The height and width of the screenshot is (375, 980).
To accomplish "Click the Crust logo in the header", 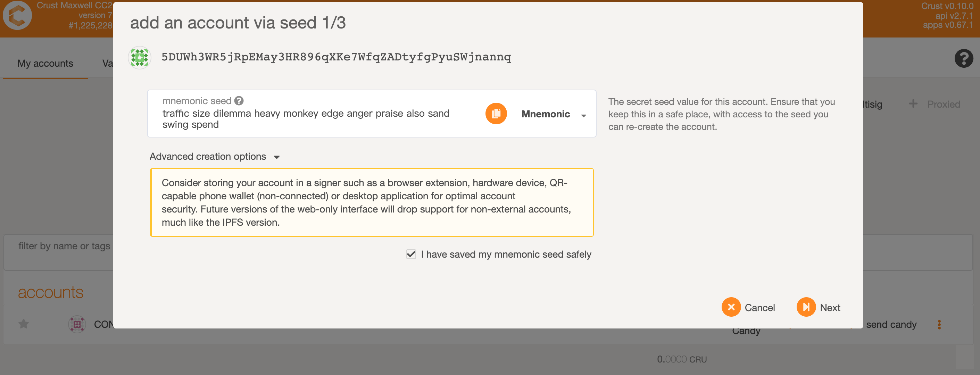I will coord(17,16).
